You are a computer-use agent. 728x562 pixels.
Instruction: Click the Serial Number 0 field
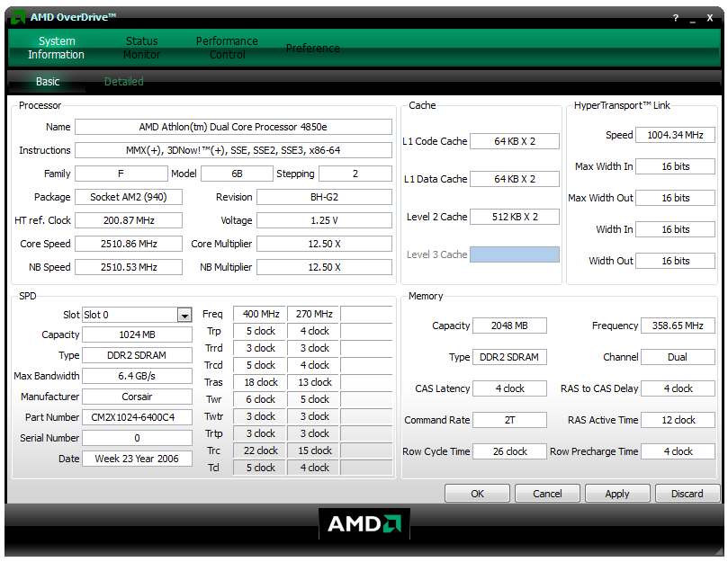click(x=137, y=438)
